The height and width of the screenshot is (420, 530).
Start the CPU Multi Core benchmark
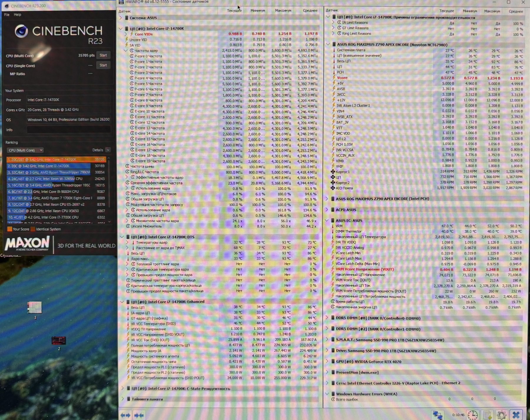(x=103, y=55)
